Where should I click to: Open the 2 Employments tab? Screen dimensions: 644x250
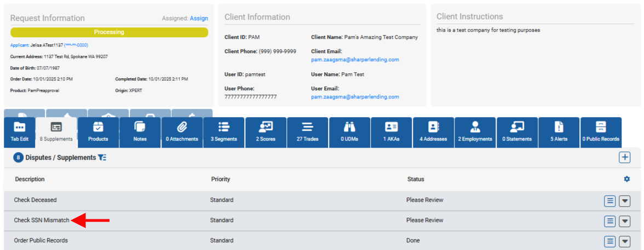tap(475, 132)
